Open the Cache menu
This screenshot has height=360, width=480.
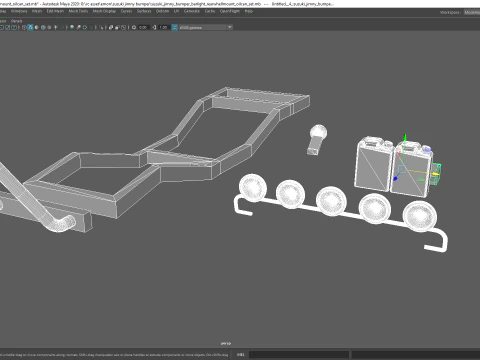tap(210, 11)
